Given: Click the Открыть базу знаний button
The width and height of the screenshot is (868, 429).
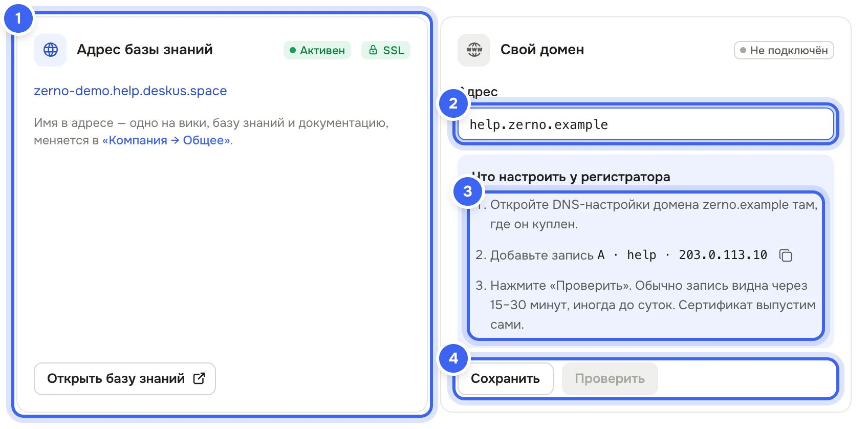Looking at the screenshot, I should point(125,379).
